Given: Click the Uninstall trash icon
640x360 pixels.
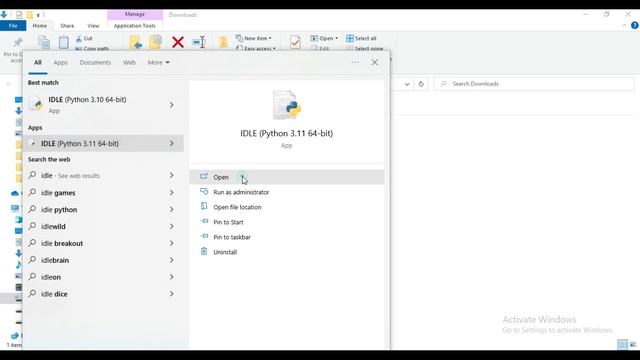Looking at the screenshot, I should [204, 251].
